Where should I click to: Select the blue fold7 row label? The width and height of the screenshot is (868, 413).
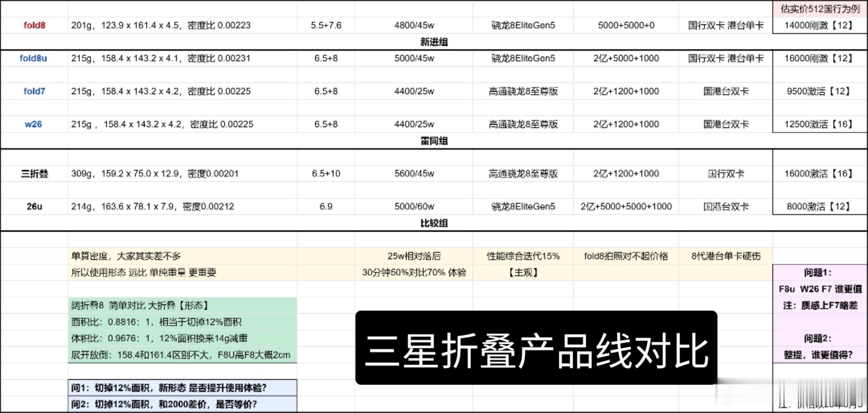pos(34,91)
